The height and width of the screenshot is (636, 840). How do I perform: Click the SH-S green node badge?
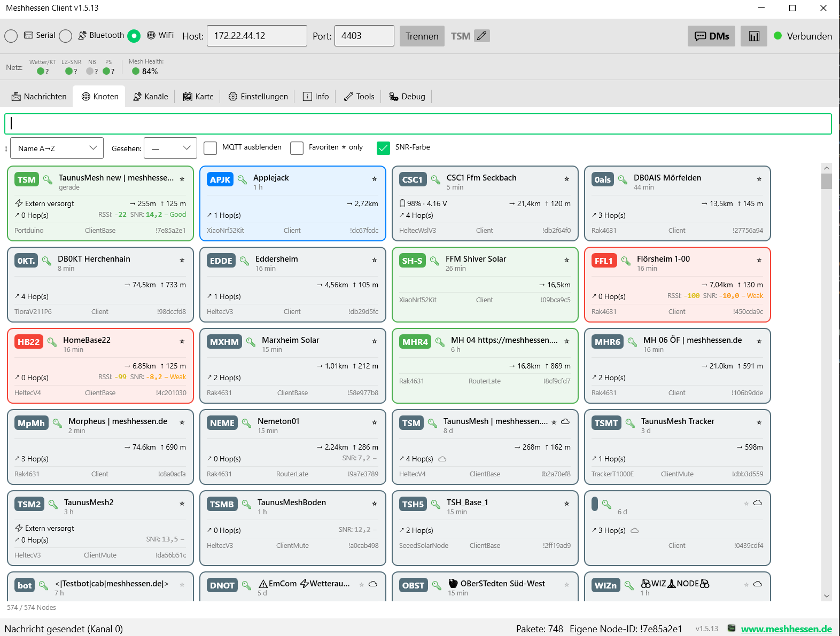413,261
